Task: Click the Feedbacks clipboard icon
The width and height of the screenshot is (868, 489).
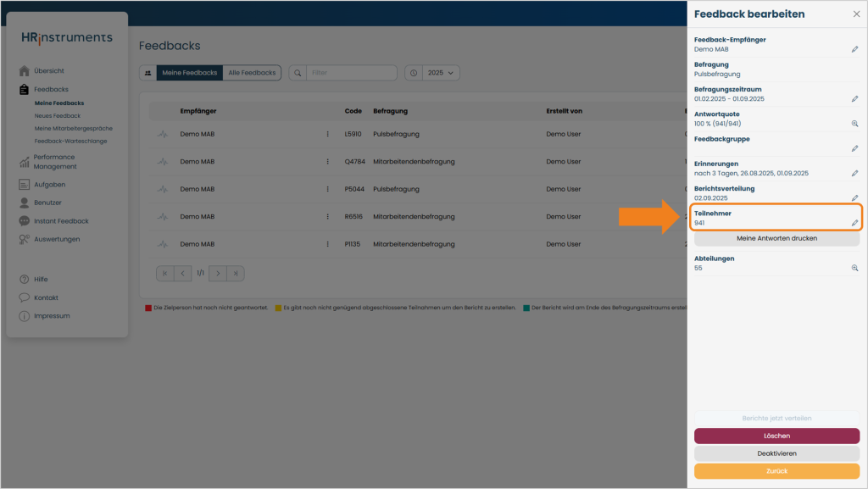Action: coord(24,89)
